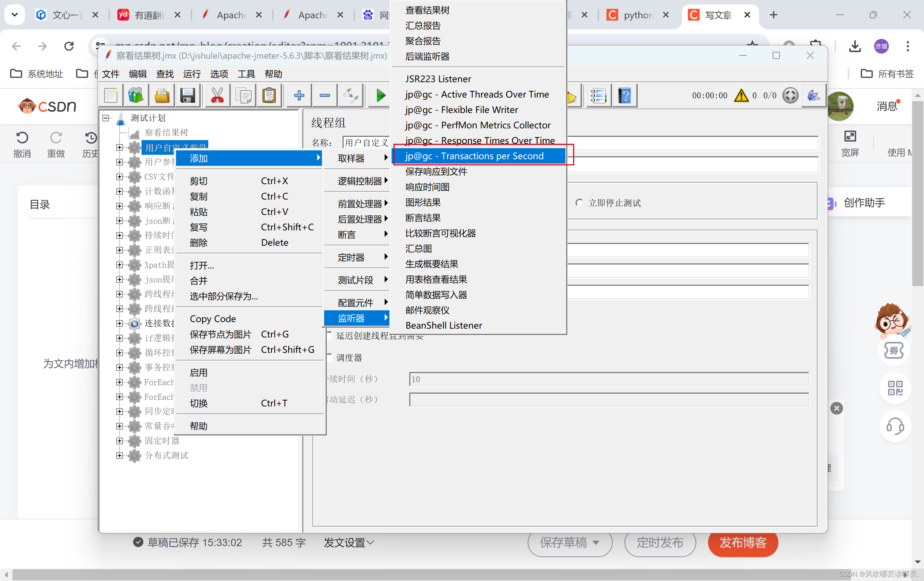Click the 定时发布 button
The image size is (924, 581).
point(660,542)
